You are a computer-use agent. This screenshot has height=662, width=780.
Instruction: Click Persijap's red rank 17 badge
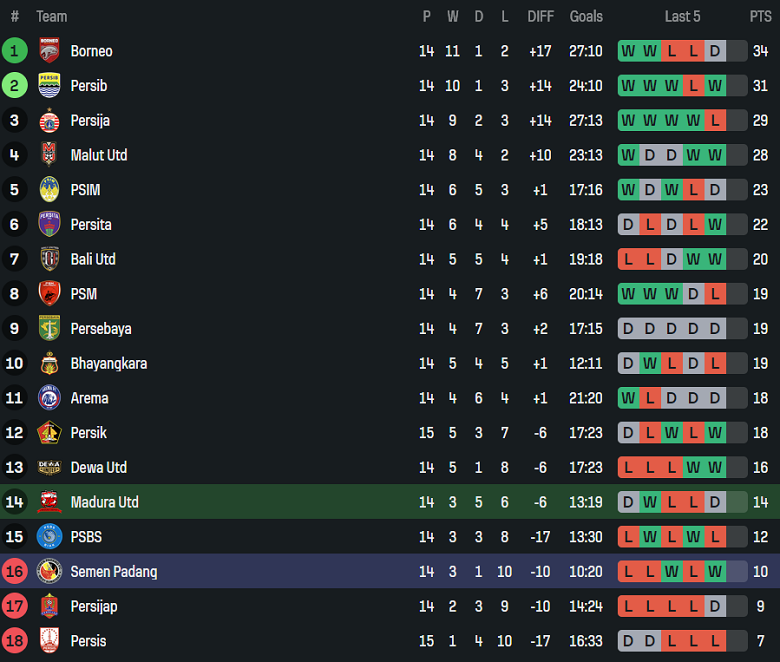click(15, 606)
